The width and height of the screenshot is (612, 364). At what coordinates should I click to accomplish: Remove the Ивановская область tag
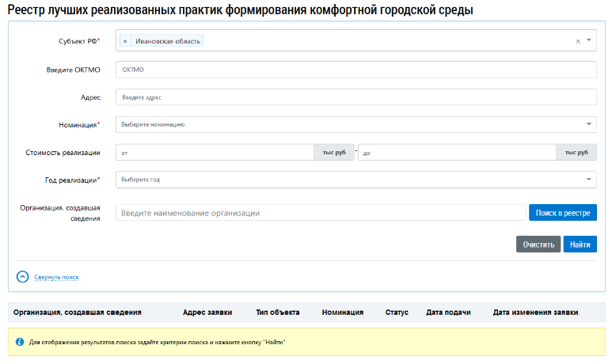(125, 41)
